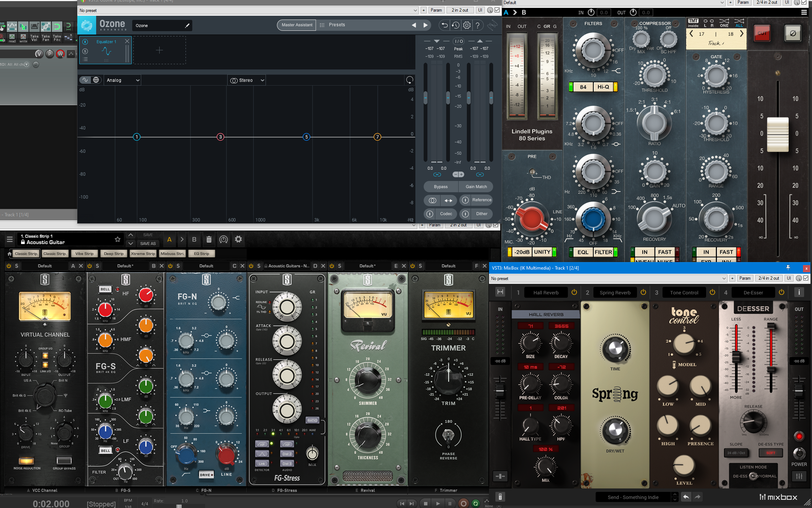The image size is (812, 508).
Task: Favorite the Acoustic Guitar preset star
Action: (x=118, y=239)
